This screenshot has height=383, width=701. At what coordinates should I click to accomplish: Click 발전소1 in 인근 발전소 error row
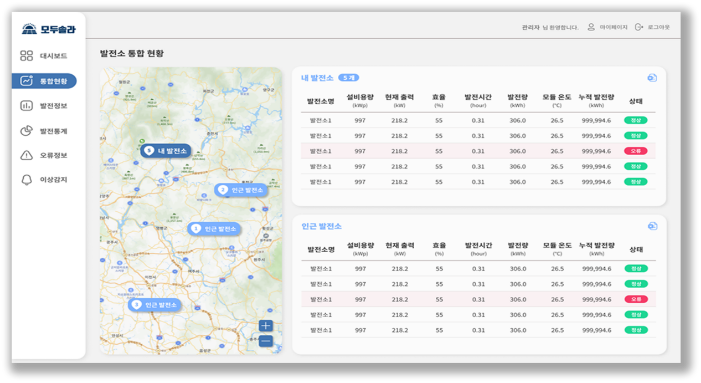pos(321,299)
